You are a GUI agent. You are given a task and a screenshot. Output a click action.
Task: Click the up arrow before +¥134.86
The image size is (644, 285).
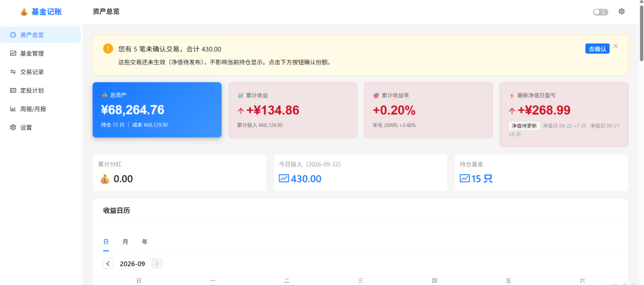(241, 110)
